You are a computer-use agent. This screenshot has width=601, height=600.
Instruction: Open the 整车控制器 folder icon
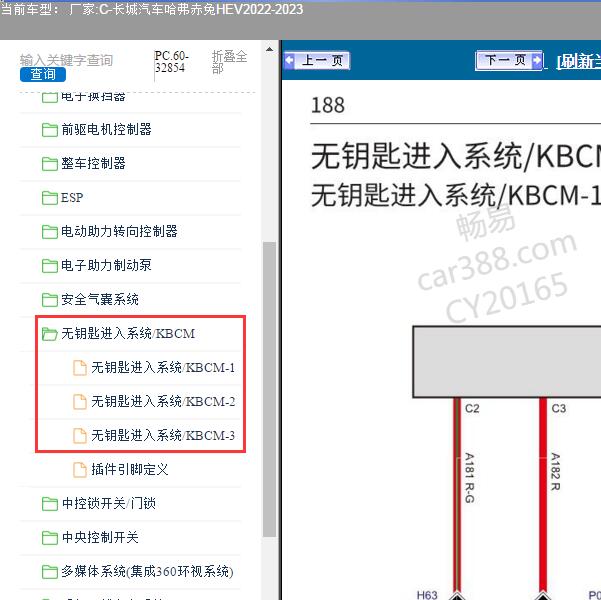(x=49, y=164)
